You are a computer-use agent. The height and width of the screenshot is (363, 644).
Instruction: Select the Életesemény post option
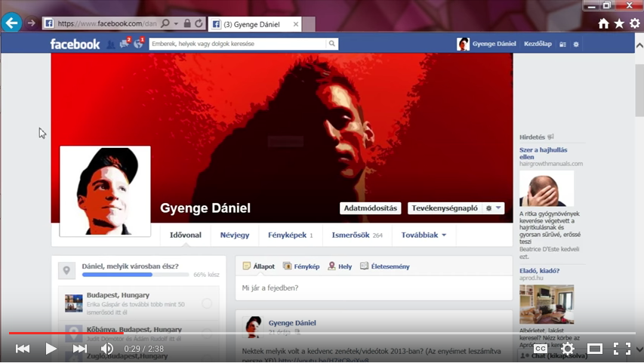[385, 266]
